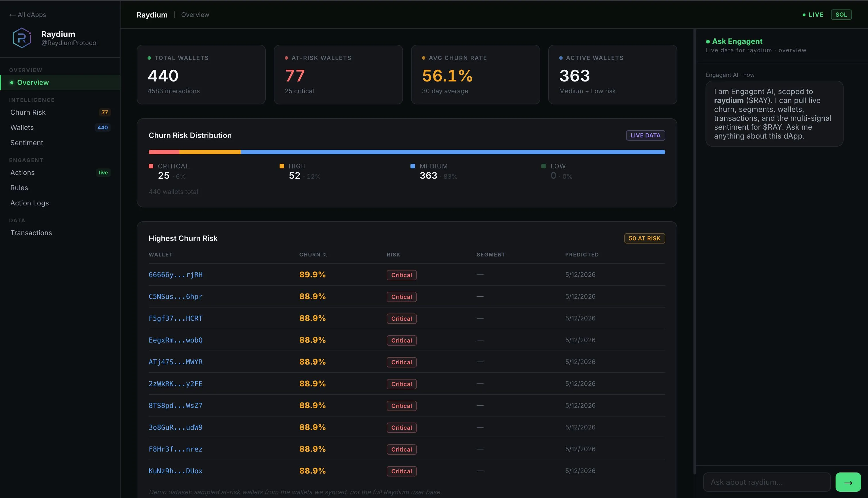
Task: Click the SEGMENT column header
Action: pyautogui.click(x=491, y=255)
